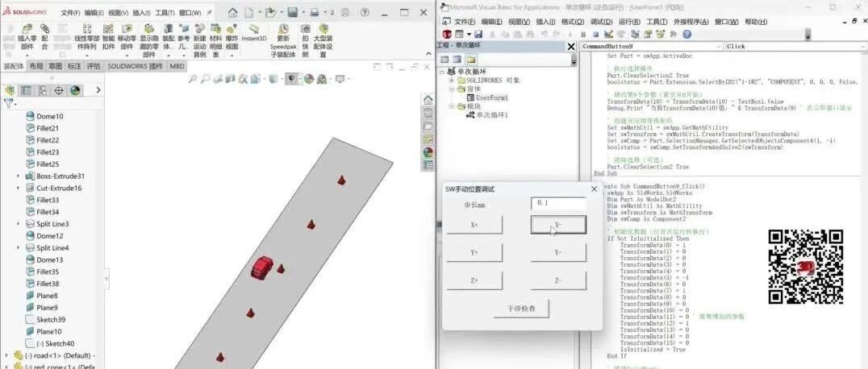
Task: Click VBA Project Explorer View Code icon
Action: click(444, 59)
